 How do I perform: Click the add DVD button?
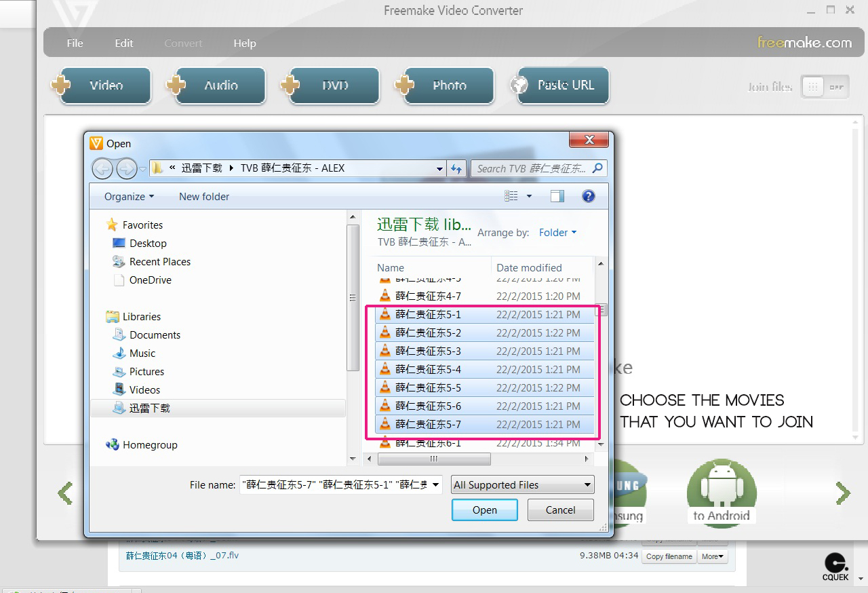pos(331,85)
